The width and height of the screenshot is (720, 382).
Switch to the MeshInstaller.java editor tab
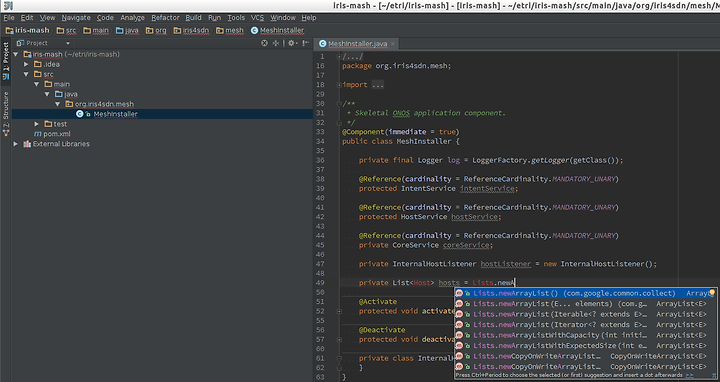(357, 44)
